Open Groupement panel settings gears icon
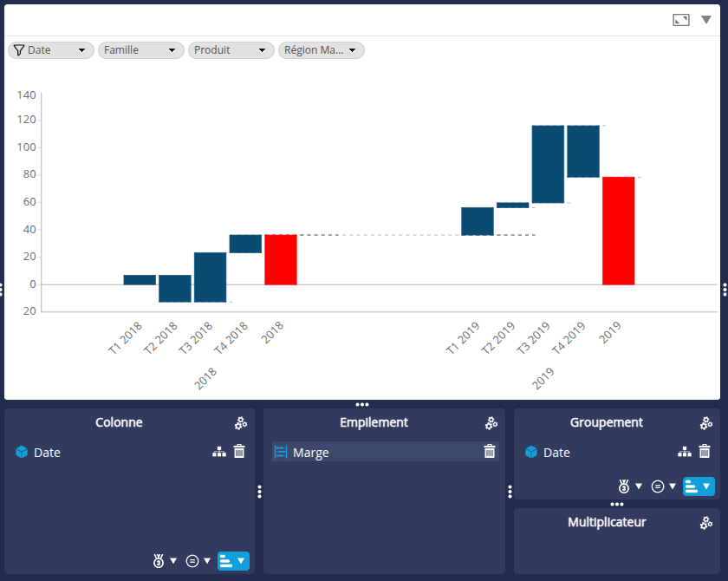Viewport: 728px width, 581px height. (x=706, y=423)
